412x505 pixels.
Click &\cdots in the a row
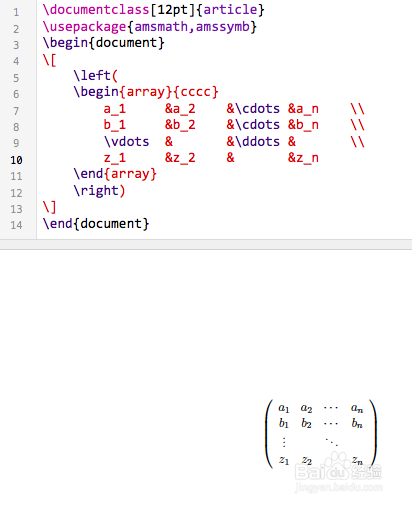click(253, 109)
